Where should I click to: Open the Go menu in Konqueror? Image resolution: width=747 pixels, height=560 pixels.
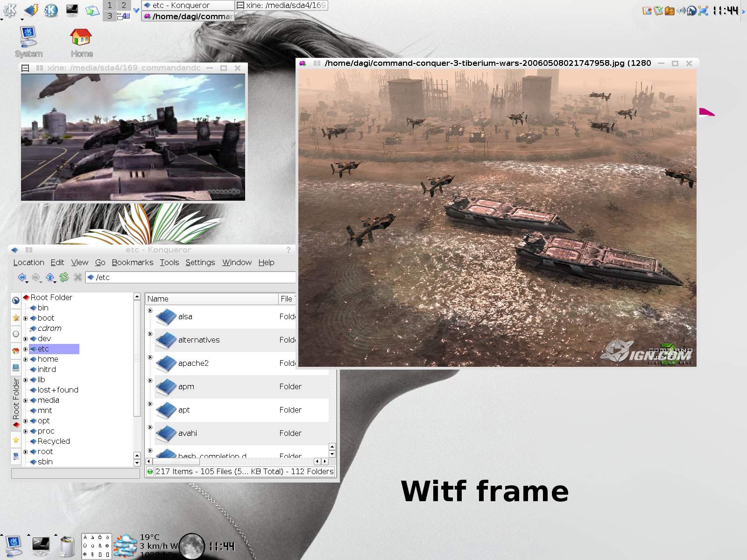coord(100,262)
